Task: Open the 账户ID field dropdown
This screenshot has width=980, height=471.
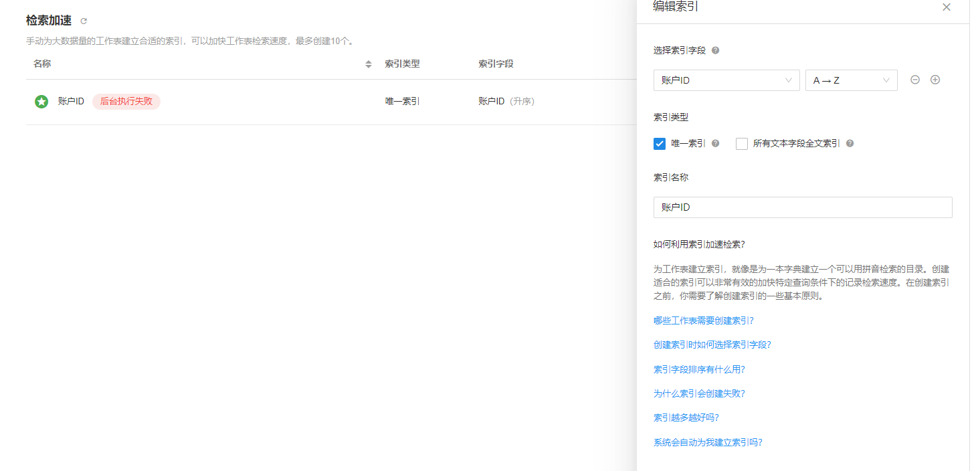Action: (726, 80)
